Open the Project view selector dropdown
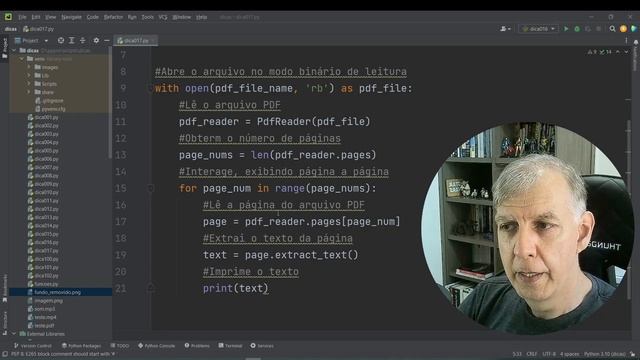Screen dimensions: 640x360 (x=31, y=40)
